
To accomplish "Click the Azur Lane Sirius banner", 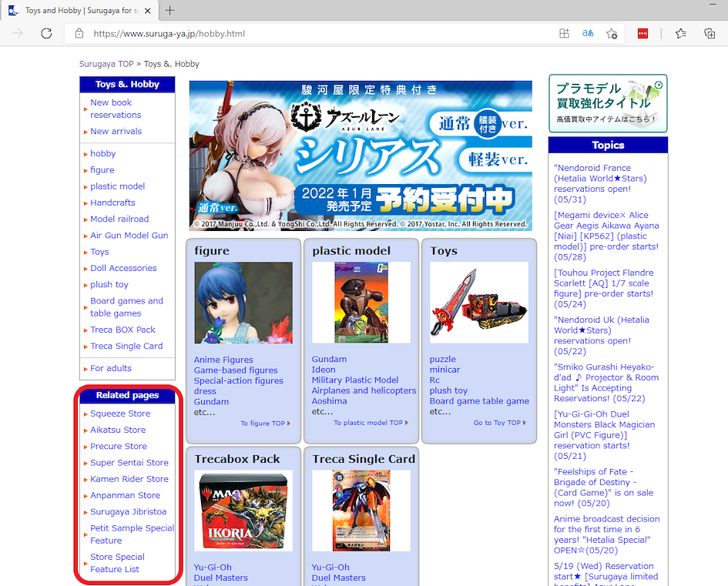I will tap(361, 156).
